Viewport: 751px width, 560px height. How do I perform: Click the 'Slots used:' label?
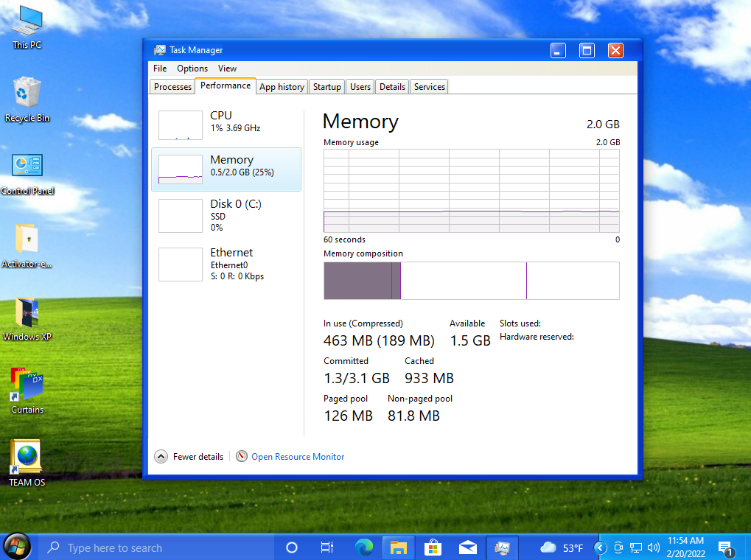[x=520, y=323]
